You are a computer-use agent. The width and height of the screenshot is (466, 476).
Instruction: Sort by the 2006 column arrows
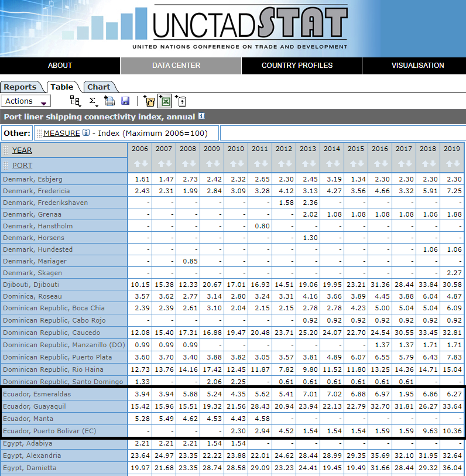pyautogui.click(x=140, y=165)
